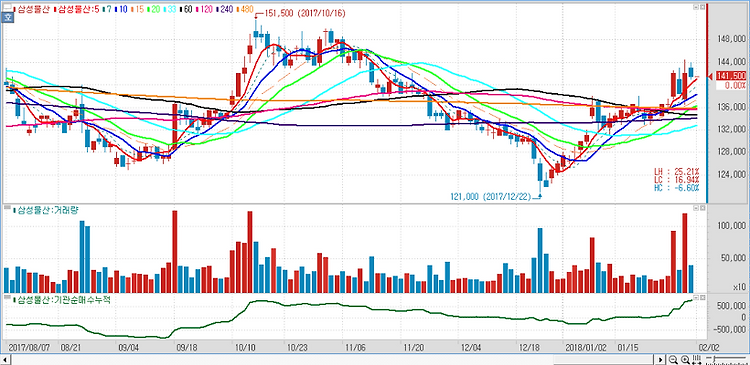Click the zoom in magnifier icon
Screen dimensions: 750x365
point(685,359)
